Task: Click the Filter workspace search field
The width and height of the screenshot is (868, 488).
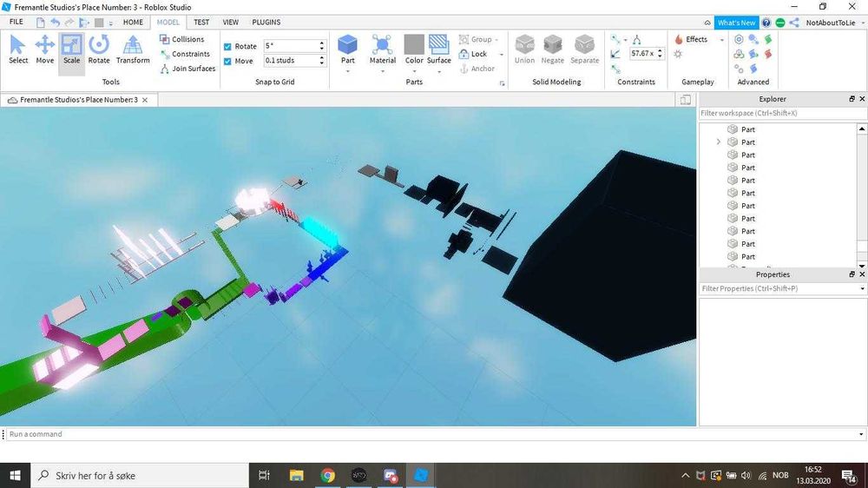Action: pos(782,113)
